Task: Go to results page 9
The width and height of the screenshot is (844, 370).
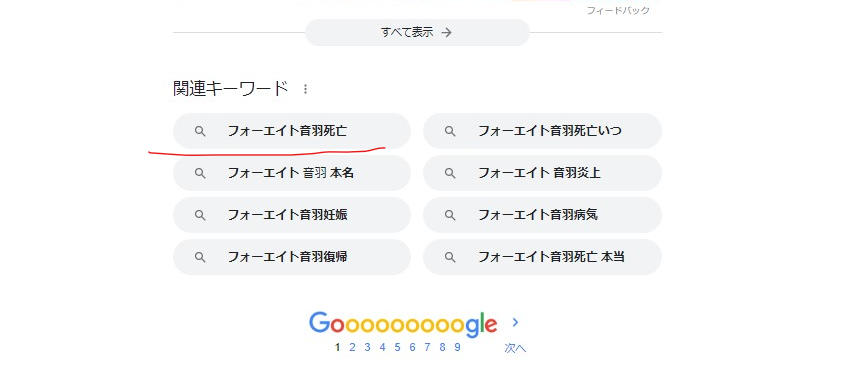Action: (458, 347)
